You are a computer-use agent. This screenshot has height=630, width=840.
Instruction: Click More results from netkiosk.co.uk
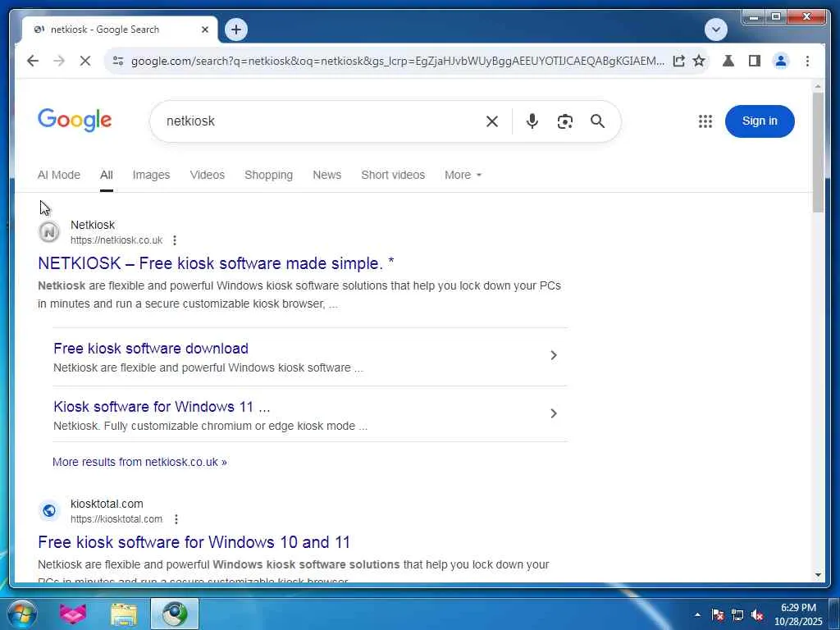tap(139, 462)
